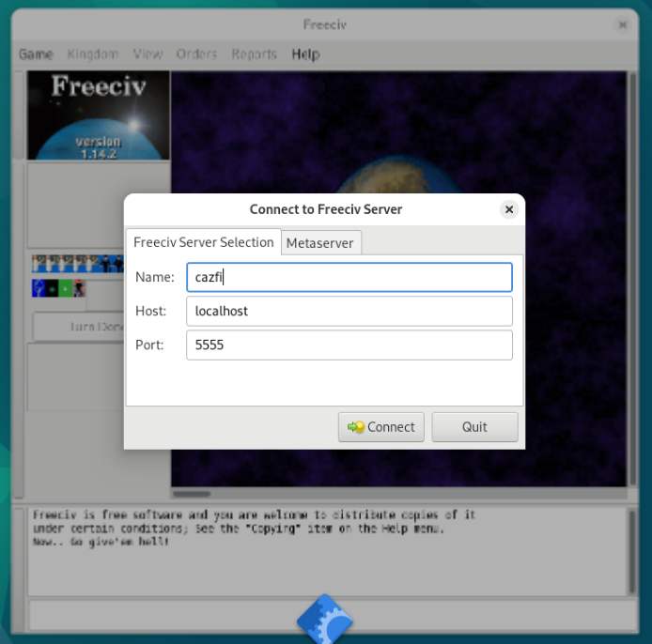This screenshot has width=652, height=644.
Task: Click the nuclear winter indicator icon
Action: tap(66, 288)
